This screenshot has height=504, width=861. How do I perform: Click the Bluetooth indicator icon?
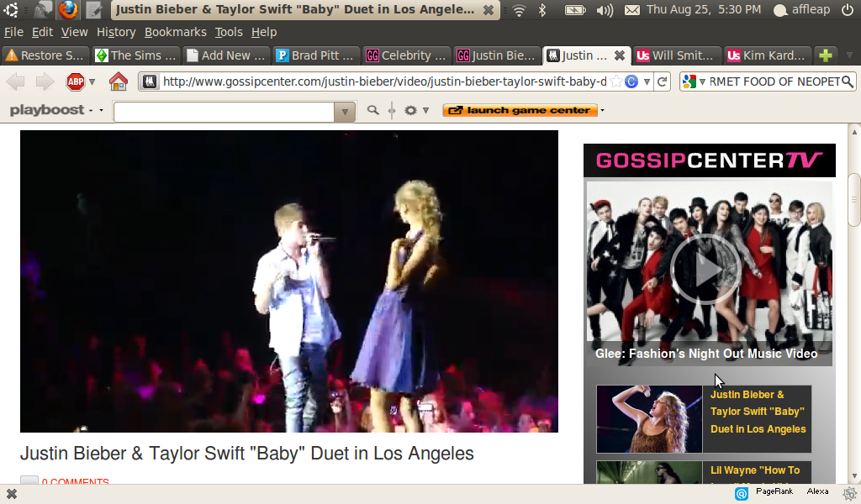pos(542,9)
